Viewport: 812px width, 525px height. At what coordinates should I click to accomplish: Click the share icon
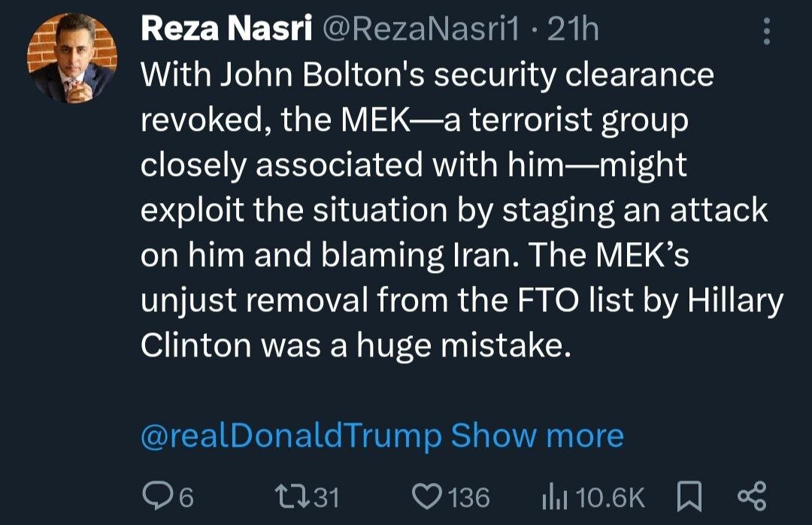[751, 496]
